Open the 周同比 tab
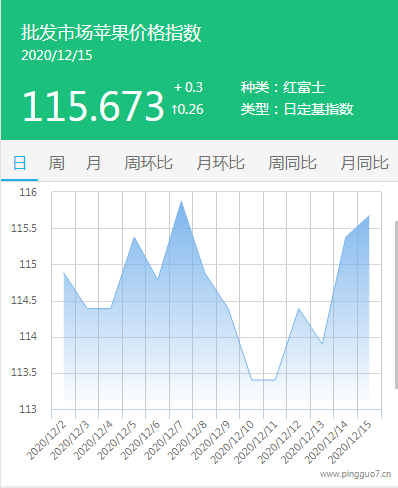 [292, 163]
